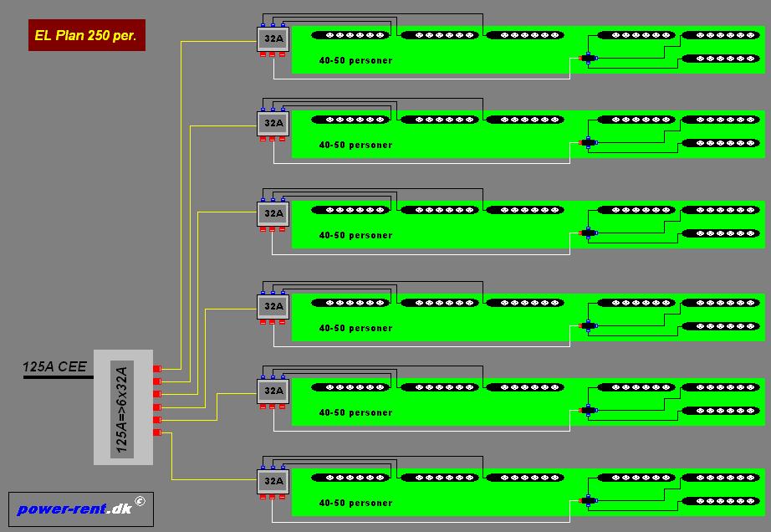Click the leftmost power strip in the bottom row
Image resolution: width=771 pixels, height=532 pixels.
pyautogui.click(x=350, y=478)
